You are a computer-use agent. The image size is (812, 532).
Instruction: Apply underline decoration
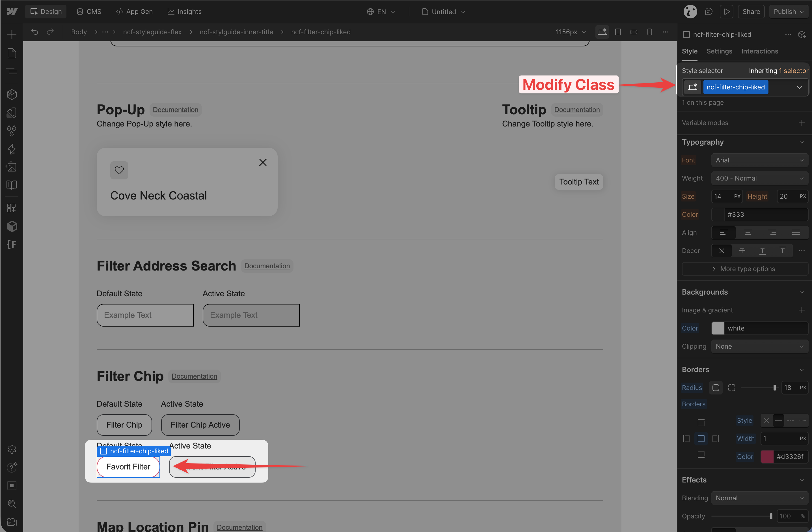tap(762, 251)
